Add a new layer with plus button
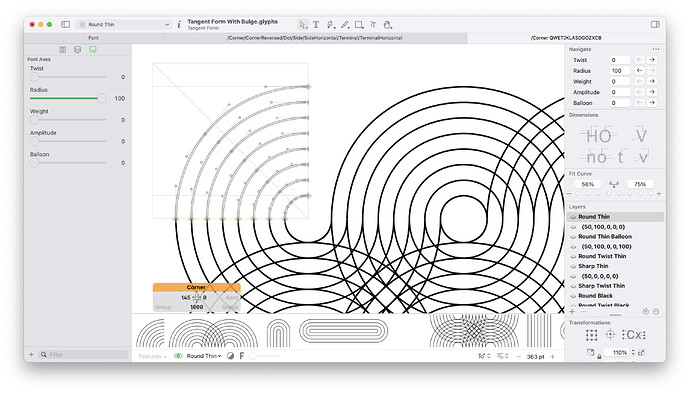690x393 pixels. pos(572,312)
